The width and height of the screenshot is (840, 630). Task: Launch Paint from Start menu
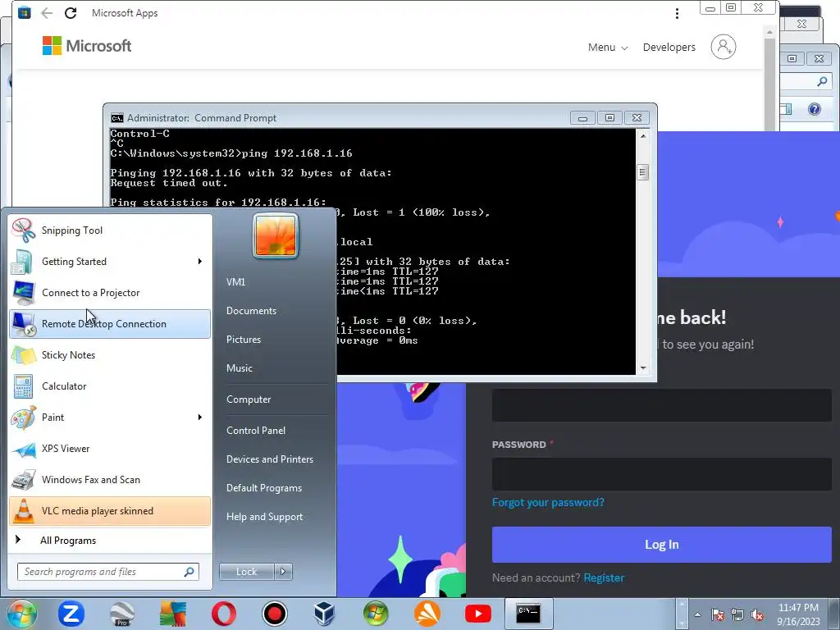click(x=110, y=417)
